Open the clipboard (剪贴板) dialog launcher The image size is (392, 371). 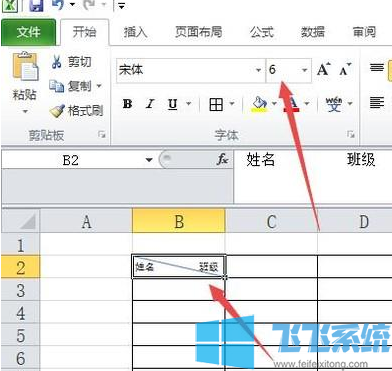pyautogui.click(x=101, y=135)
